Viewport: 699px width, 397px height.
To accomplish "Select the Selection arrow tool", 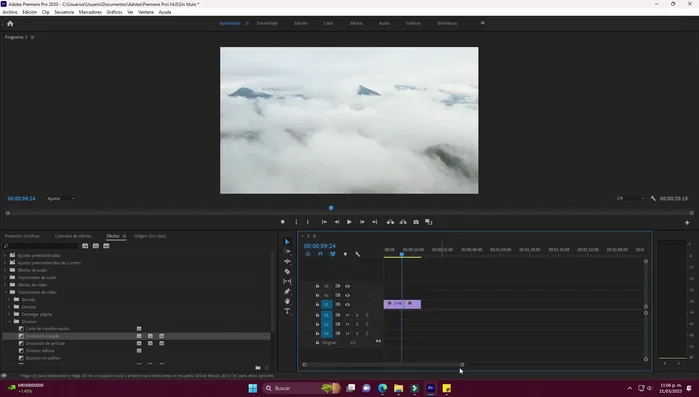I will [x=287, y=241].
